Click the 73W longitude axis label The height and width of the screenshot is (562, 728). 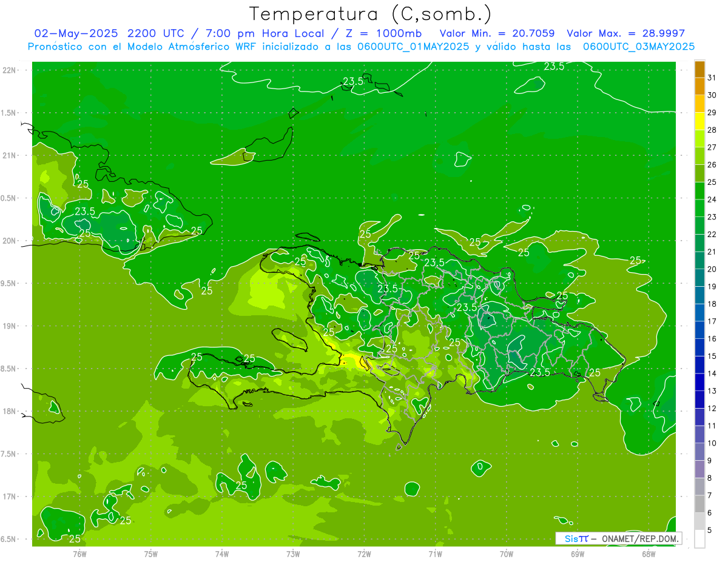[293, 554]
